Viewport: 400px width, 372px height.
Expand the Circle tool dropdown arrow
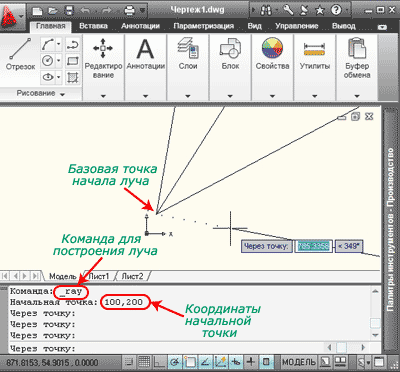[x=59, y=61]
